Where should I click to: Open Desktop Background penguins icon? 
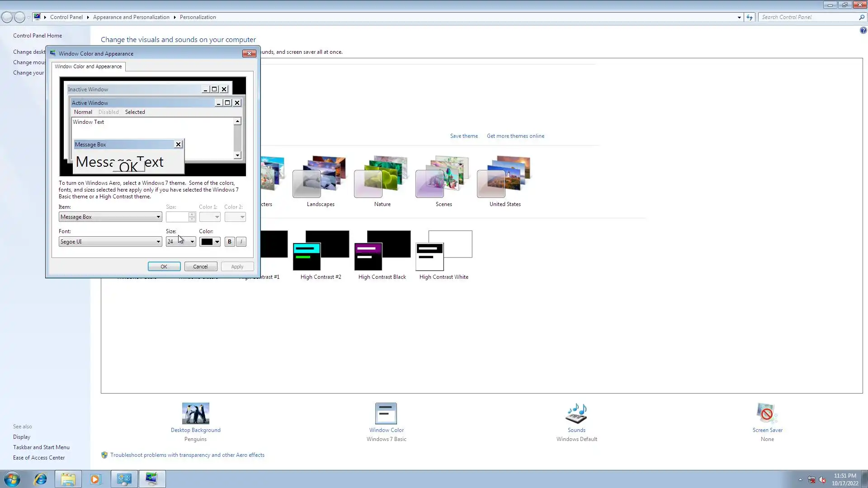pos(195,413)
